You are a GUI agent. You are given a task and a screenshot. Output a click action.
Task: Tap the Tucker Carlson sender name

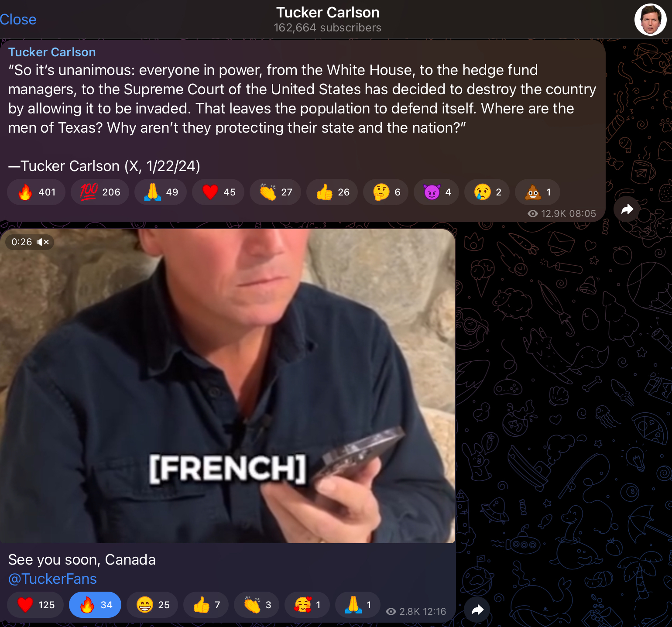click(x=52, y=52)
